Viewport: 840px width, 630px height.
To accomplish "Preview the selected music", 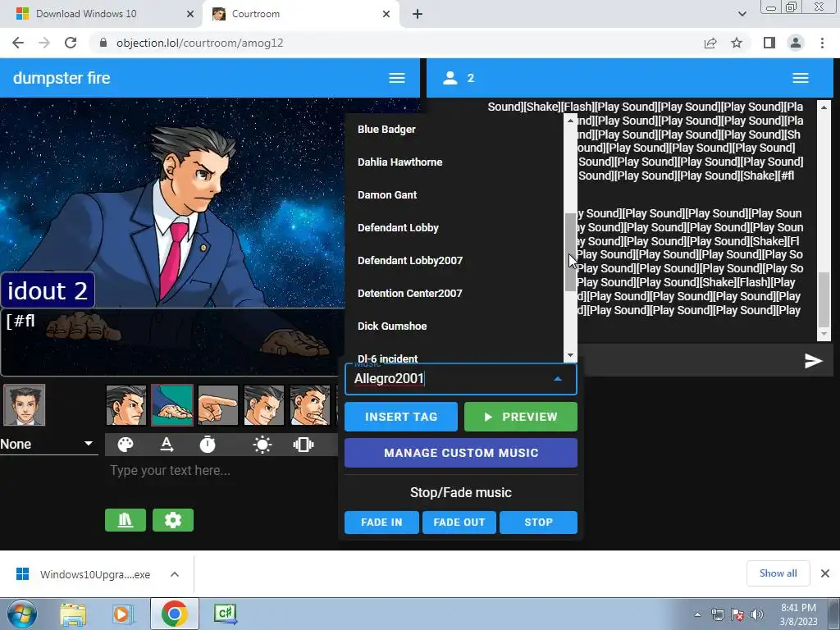I will [521, 417].
